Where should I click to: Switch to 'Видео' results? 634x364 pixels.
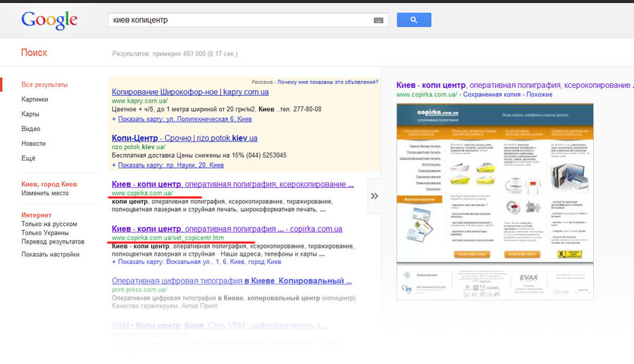point(31,129)
